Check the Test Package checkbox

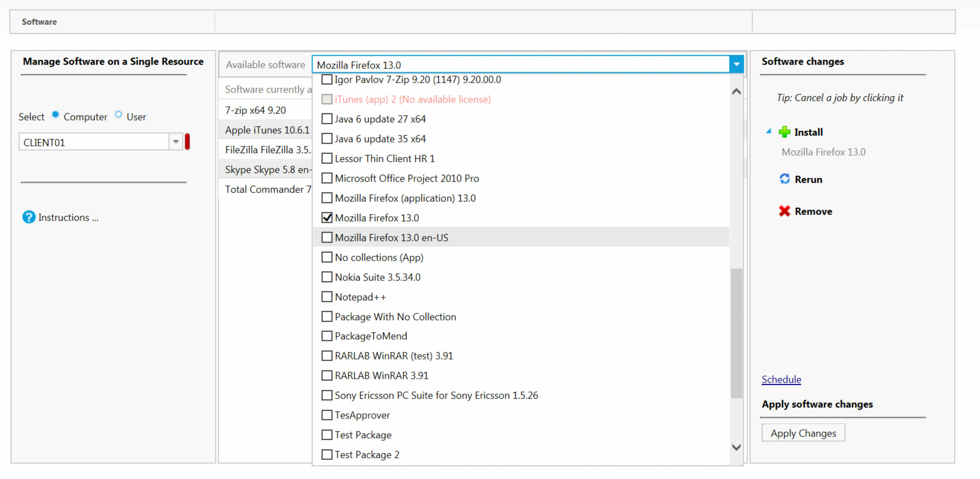327,435
